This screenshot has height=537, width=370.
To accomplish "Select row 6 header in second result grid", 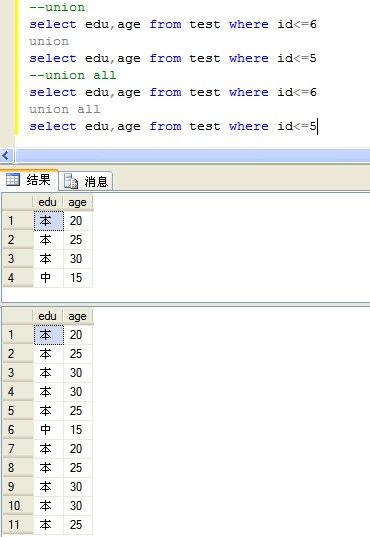I will (x=18, y=429).
